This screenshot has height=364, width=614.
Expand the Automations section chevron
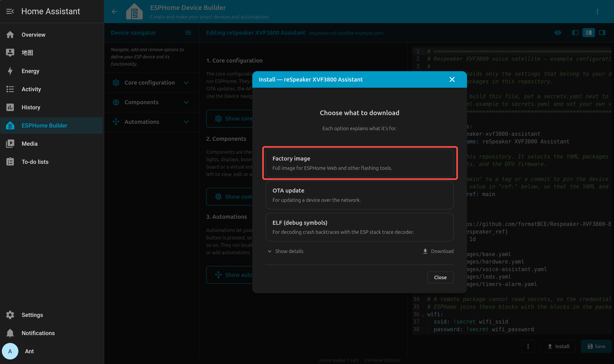186,122
